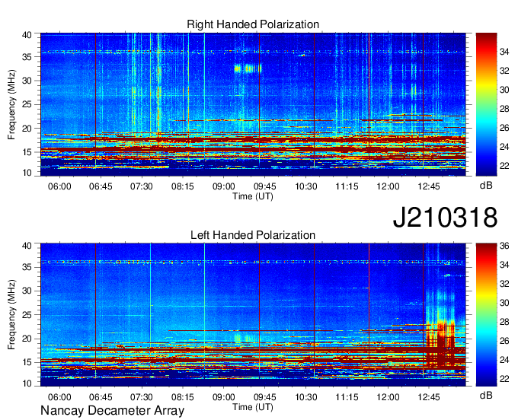
Task: Click the 32 MHz burst in the Right Handed spectrogram
Action: [x=248, y=69]
